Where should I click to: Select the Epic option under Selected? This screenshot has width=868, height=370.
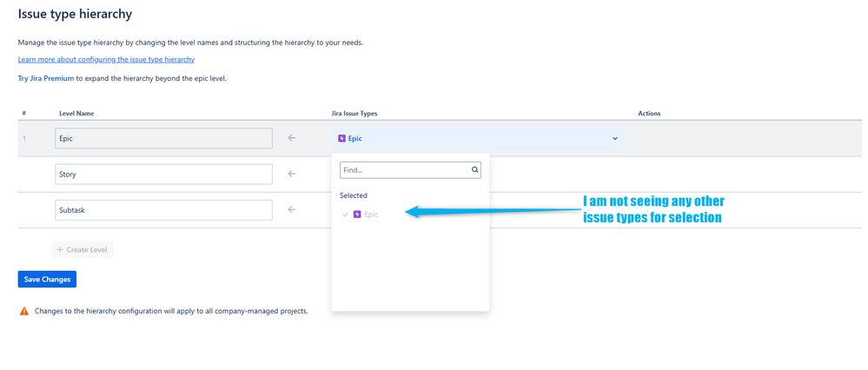click(x=410, y=215)
